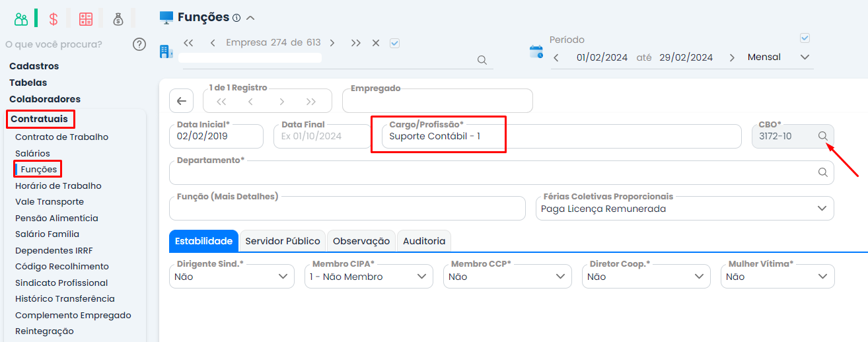Open Dependentes IRRF

click(x=54, y=250)
